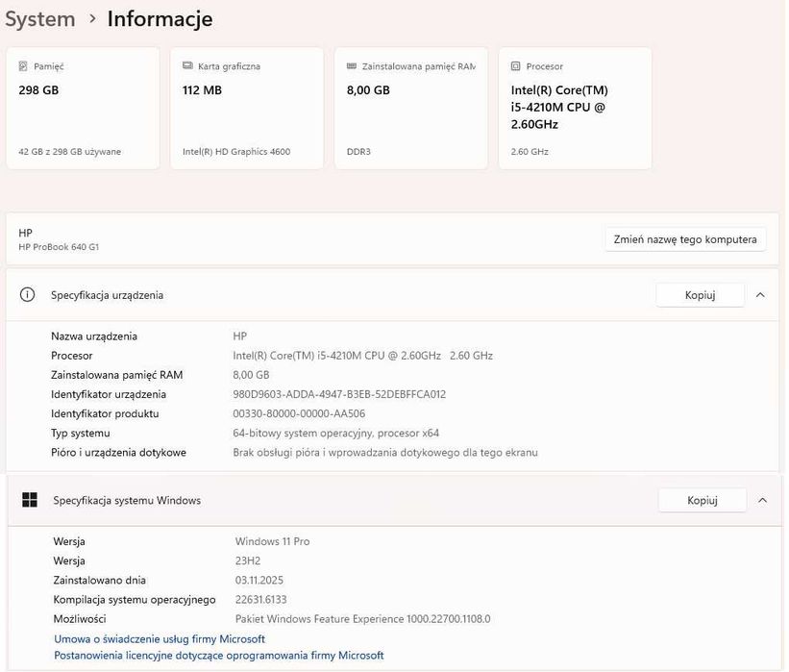Copy Windows specifications with the Kopiuj button
This screenshot has height=672, width=789.
point(703,500)
